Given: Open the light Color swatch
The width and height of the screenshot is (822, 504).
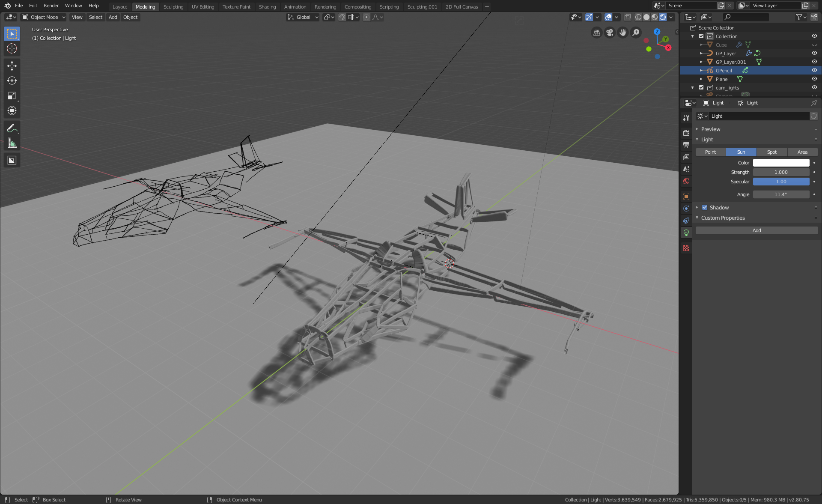Looking at the screenshot, I should pyautogui.click(x=781, y=163).
